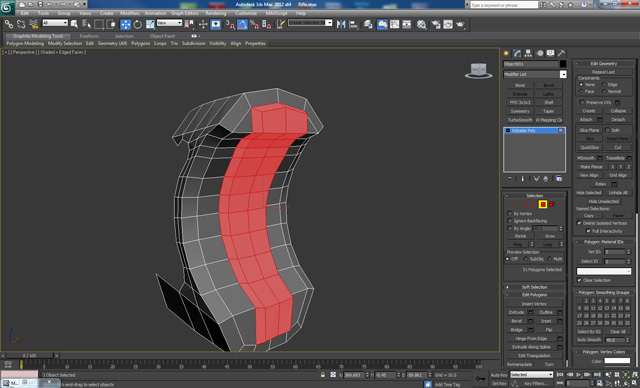Screen dimensions: 640x388
Task: Click the Repeat Last button
Action: tap(604, 72)
